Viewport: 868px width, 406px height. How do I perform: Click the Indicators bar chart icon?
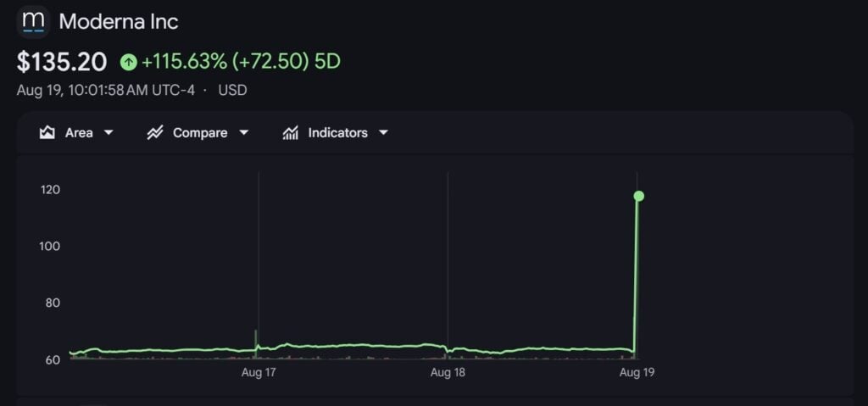(290, 133)
